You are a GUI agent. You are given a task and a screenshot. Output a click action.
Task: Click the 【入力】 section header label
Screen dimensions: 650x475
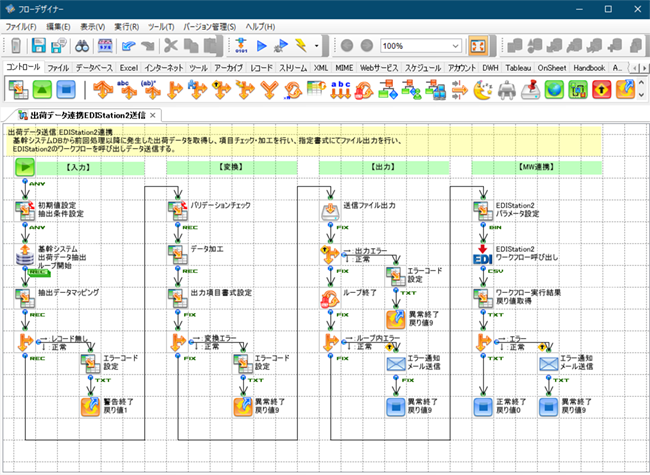point(78,167)
